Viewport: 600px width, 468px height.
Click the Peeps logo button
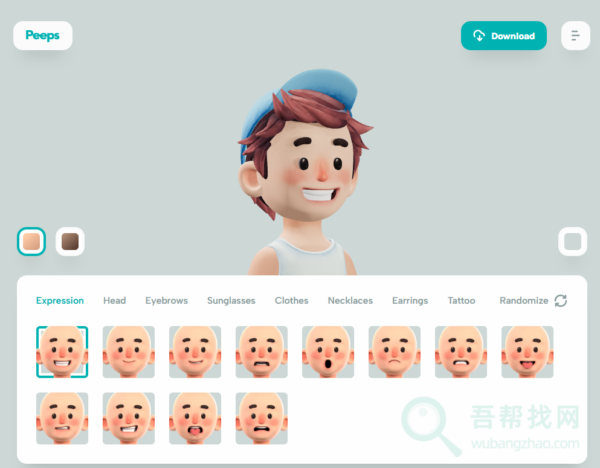tap(42, 35)
